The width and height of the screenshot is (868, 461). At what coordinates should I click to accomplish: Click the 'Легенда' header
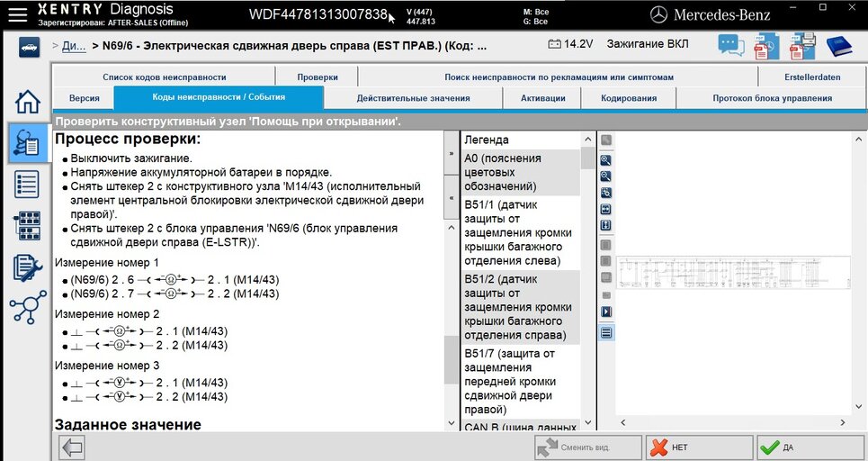[x=486, y=140]
